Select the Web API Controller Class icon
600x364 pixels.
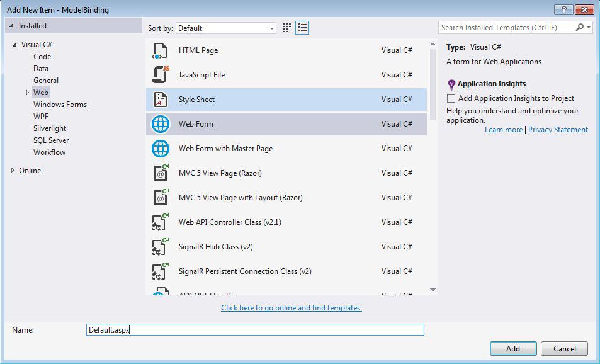[160, 222]
